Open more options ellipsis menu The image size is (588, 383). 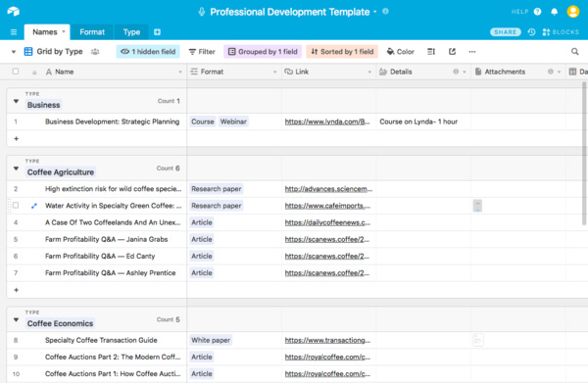point(472,52)
